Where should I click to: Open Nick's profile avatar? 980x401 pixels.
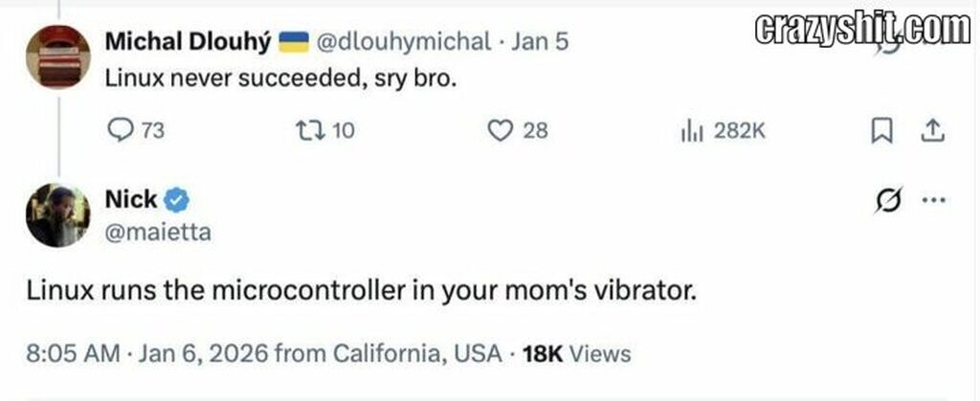(57, 215)
